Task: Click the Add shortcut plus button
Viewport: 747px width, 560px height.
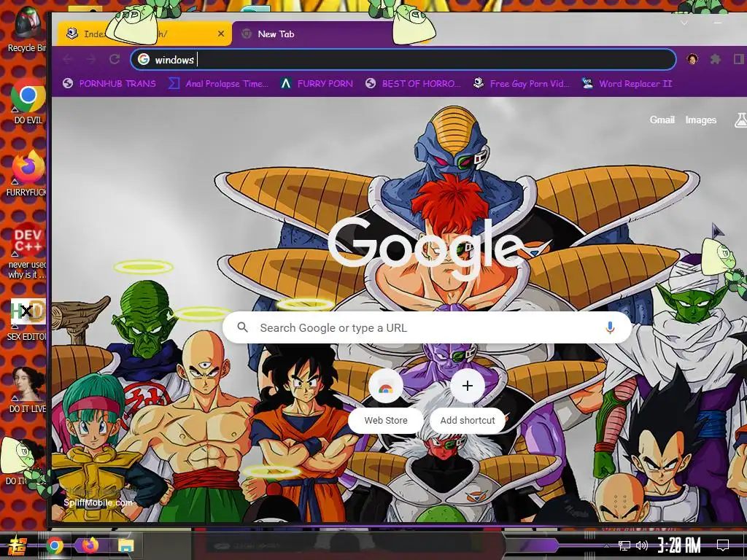Action: pyautogui.click(x=468, y=386)
